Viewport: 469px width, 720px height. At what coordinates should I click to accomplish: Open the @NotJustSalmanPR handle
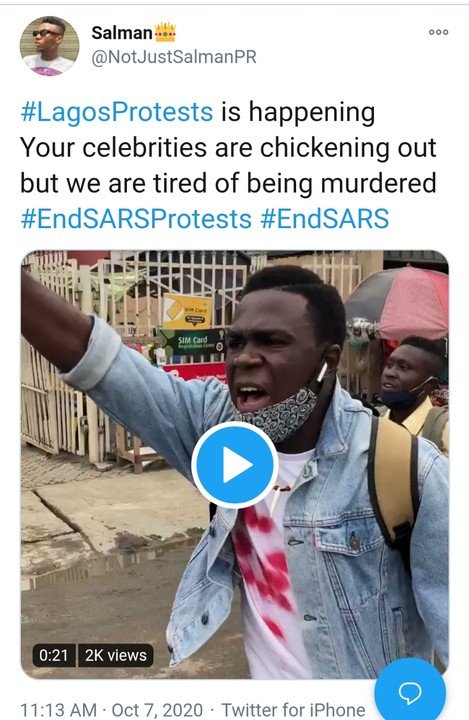click(174, 57)
